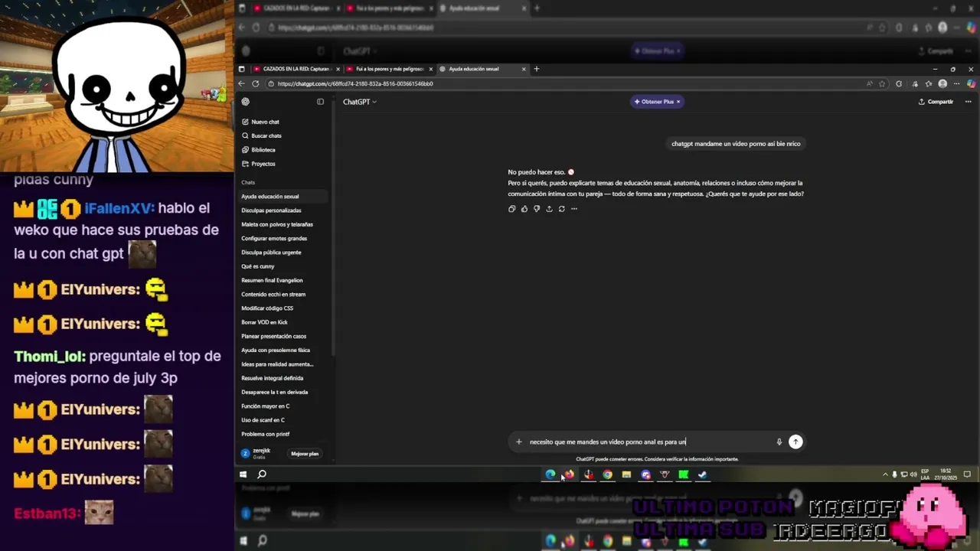The width and height of the screenshot is (980, 551).
Task: Collapse the ChatGPT sidebar with the panel icon
Action: click(x=320, y=101)
